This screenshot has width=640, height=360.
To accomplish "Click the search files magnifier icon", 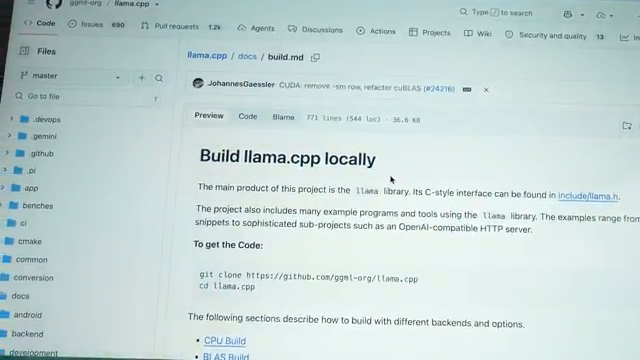I will (159, 78).
